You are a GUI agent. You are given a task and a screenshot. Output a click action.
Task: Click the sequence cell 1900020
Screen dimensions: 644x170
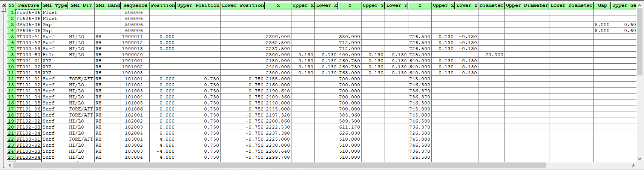(x=135, y=55)
